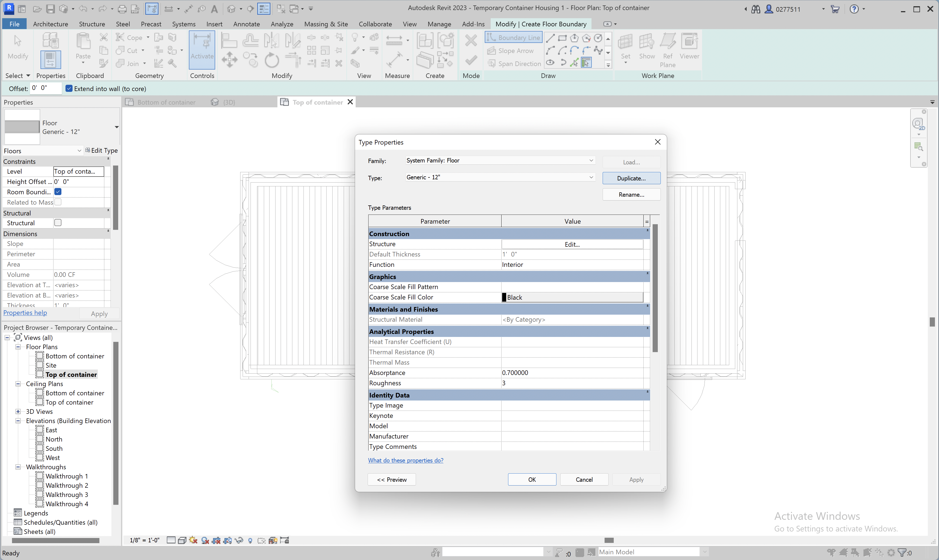Click the Export PDF icon
Viewport: 939px width, 560px height.
pyautogui.click(x=135, y=8)
